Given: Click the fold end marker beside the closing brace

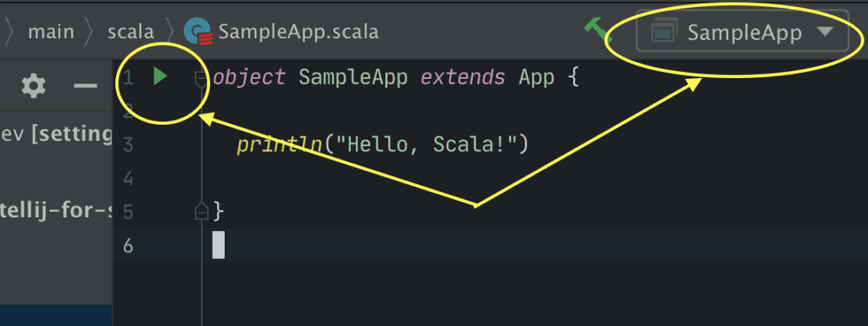Looking at the screenshot, I should tap(202, 211).
